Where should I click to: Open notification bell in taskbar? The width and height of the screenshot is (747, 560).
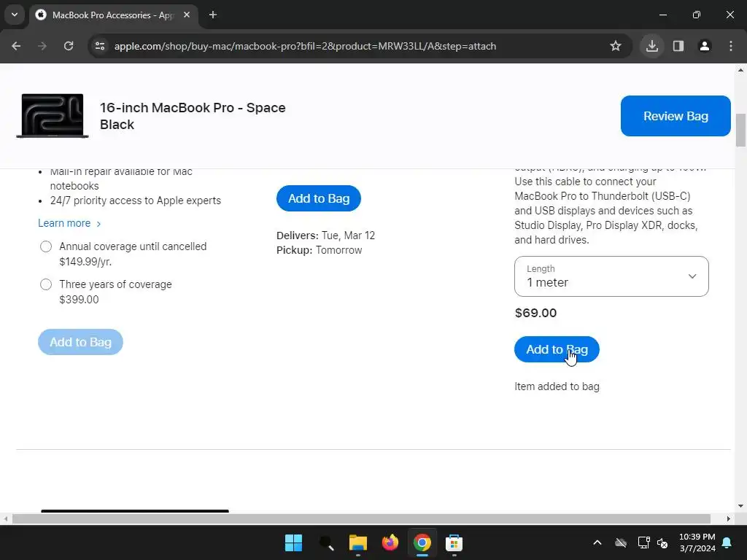pos(727,542)
